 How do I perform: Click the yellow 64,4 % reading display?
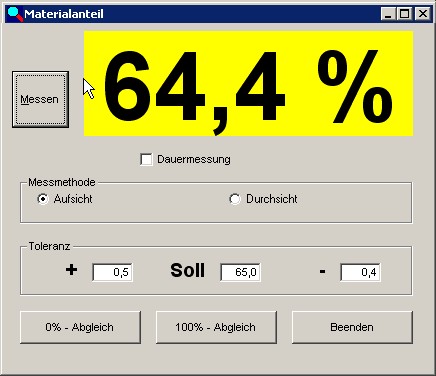coord(248,83)
